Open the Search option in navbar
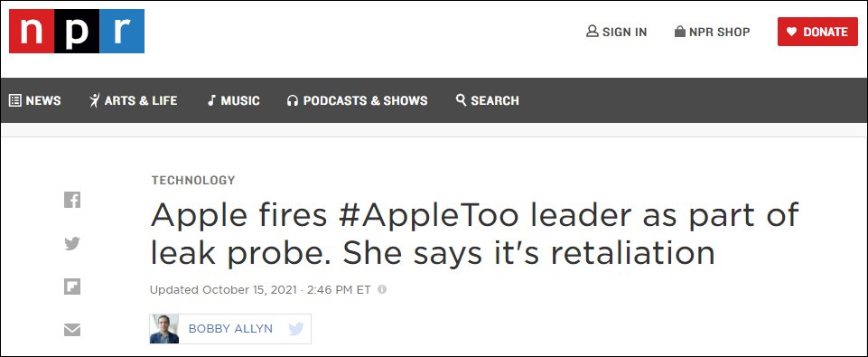The width and height of the screenshot is (868, 357). pos(487,100)
